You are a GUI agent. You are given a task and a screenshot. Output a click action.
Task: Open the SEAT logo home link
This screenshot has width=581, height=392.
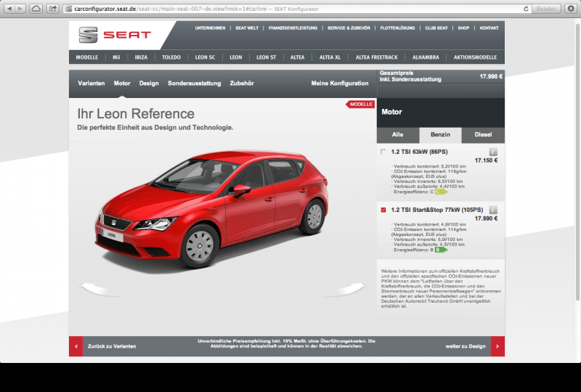pyautogui.click(x=115, y=35)
